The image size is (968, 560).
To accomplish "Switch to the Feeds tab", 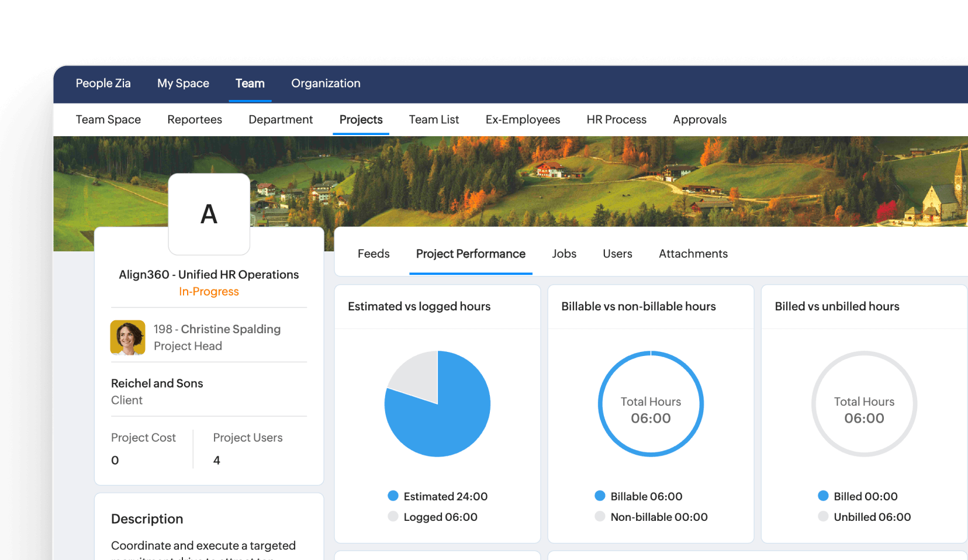I will pos(374,253).
